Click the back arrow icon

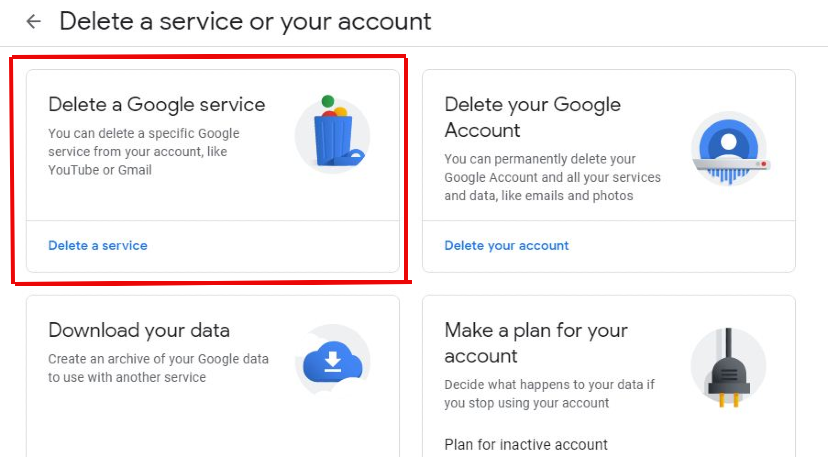click(34, 22)
